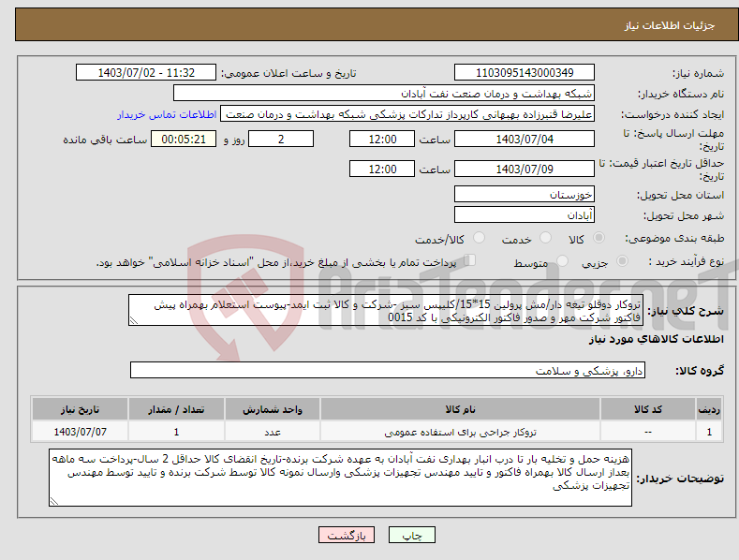Click the اطلاعات کالاهای مورد نیاز heading
Image resolution: width=739 pixels, height=560 pixels.
tap(656, 339)
